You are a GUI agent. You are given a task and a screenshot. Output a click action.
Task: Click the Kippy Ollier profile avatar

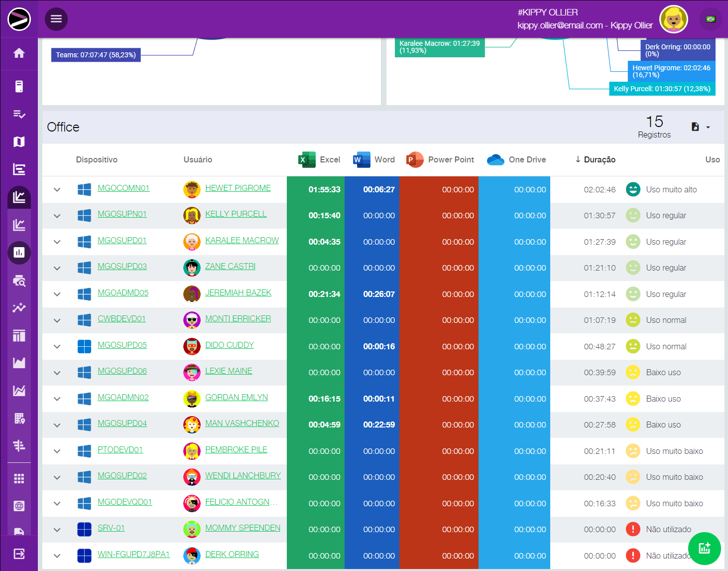point(673,19)
